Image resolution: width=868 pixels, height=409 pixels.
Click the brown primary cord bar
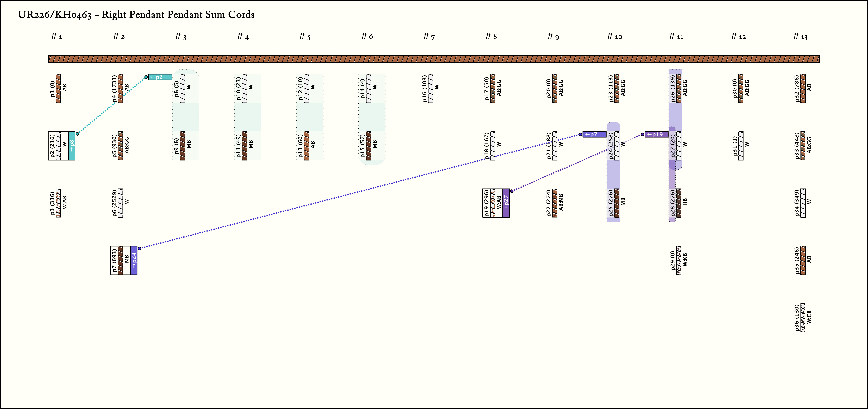coord(434,59)
